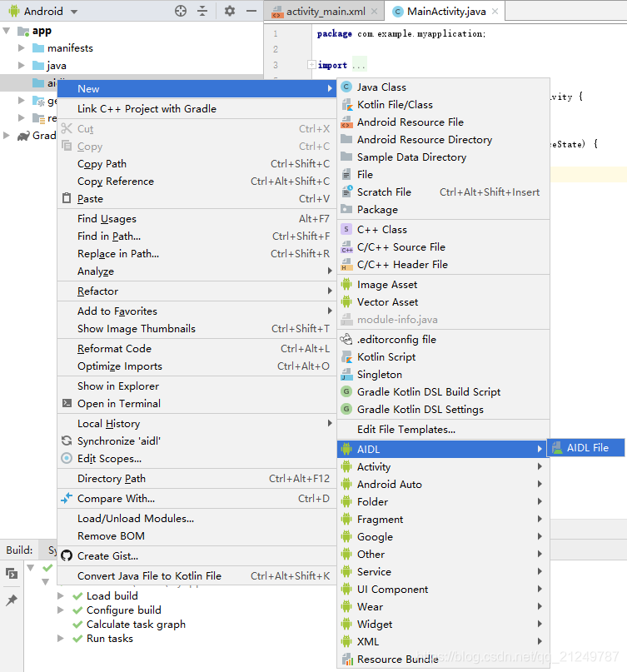Screen dimensions: 627x672
Task: Select AIDL File in submenu
Action: pos(586,448)
